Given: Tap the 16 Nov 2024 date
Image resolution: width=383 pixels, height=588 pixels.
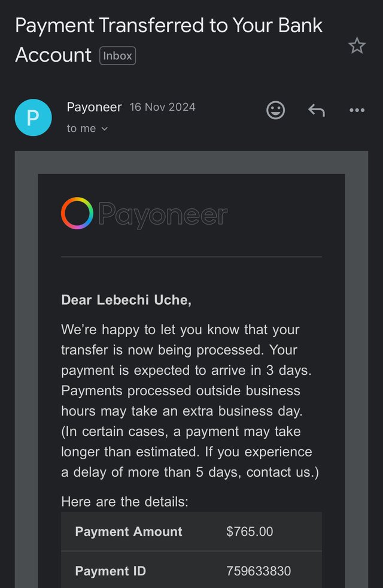Looking at the screenshot, I should point(162,107).
